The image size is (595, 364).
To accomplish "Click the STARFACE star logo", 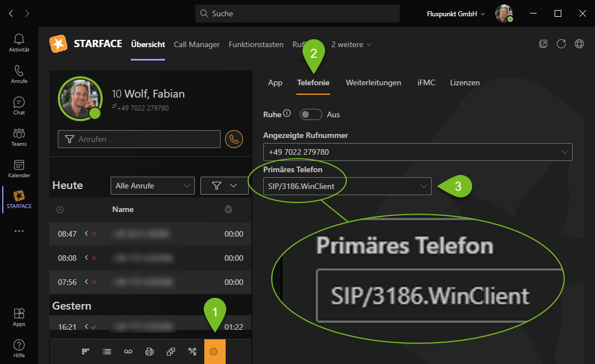I will (x=58, y=44).
